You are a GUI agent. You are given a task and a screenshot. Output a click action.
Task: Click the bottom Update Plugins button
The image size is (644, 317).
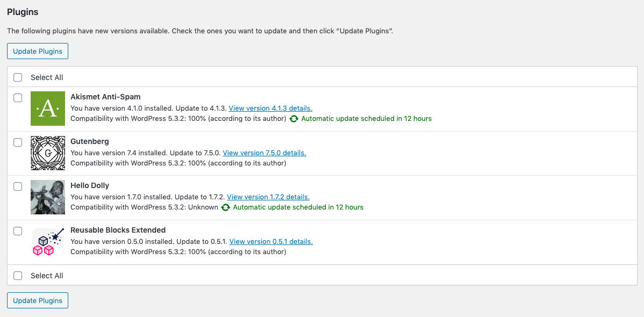(x=38, y=300)
